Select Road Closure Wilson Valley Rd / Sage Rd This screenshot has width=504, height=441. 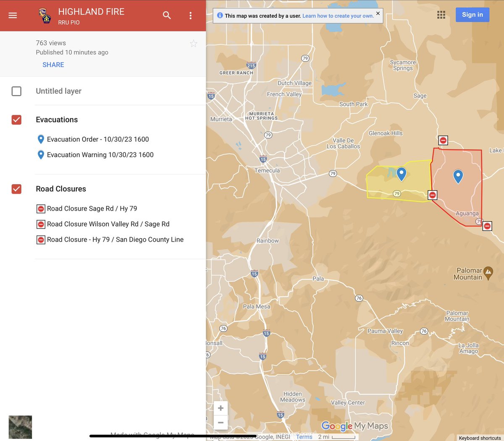point(108,224)
